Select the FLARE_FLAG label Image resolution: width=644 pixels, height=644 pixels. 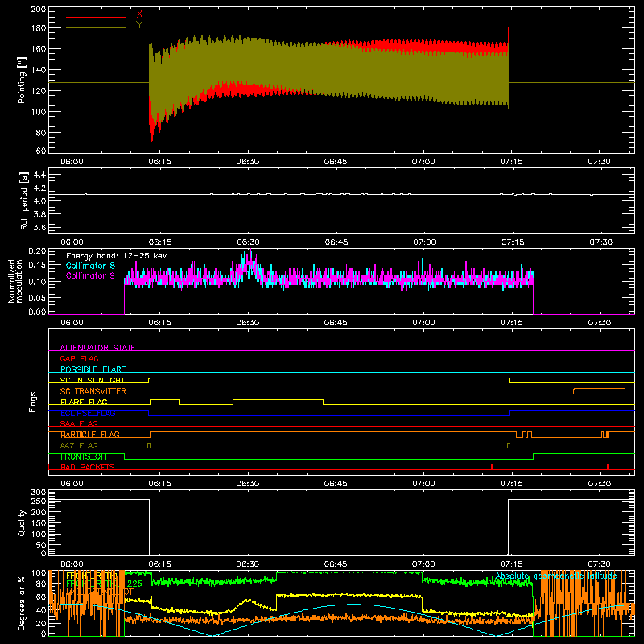(x=84, y=402)
